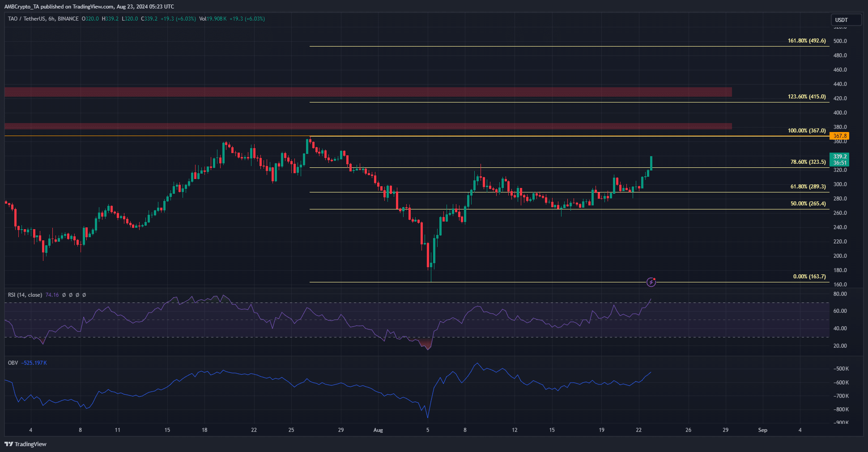Click the -700K OBV axis label
Screen dimensions: 868x452
841,396
